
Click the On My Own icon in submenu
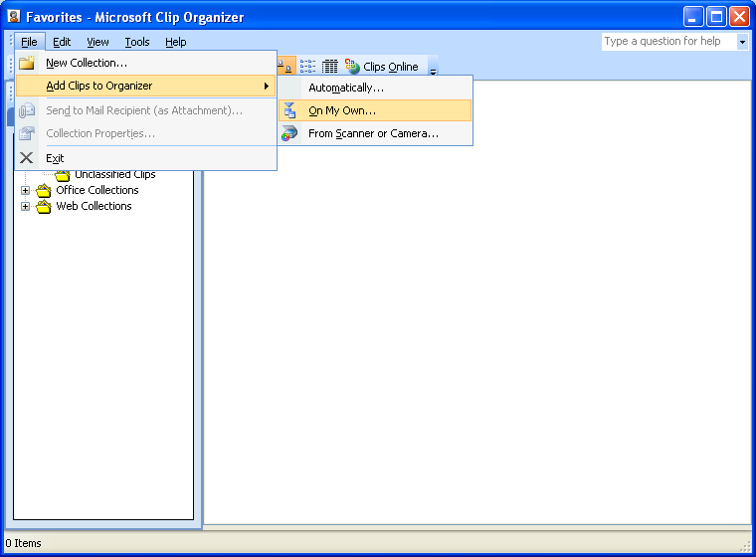click(289, 110)
